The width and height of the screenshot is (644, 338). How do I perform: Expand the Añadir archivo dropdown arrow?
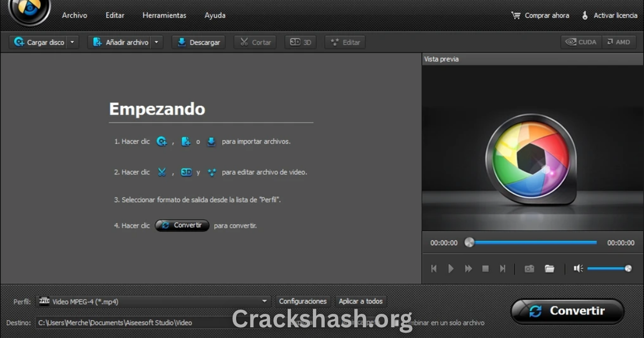click(157, 42)
